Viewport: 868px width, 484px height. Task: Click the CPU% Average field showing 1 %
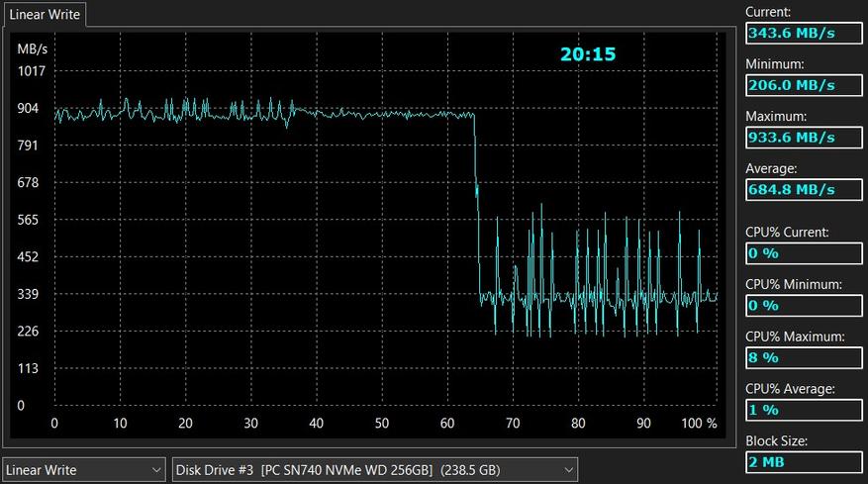coord(804,410)
